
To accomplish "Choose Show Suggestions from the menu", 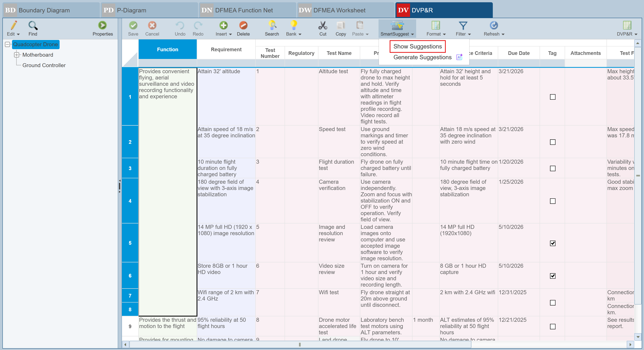I will [x=417, y=47].
